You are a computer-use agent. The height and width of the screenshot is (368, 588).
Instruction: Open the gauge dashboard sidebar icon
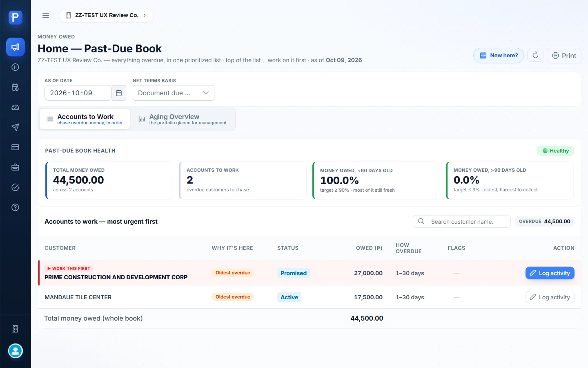pyautogui.click(x=16, y=107)
